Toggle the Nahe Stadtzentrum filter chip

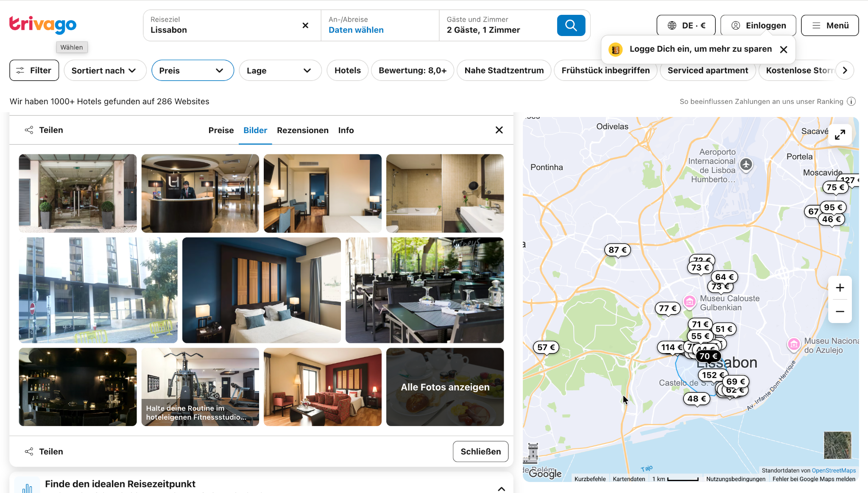(x=504, y=70)
